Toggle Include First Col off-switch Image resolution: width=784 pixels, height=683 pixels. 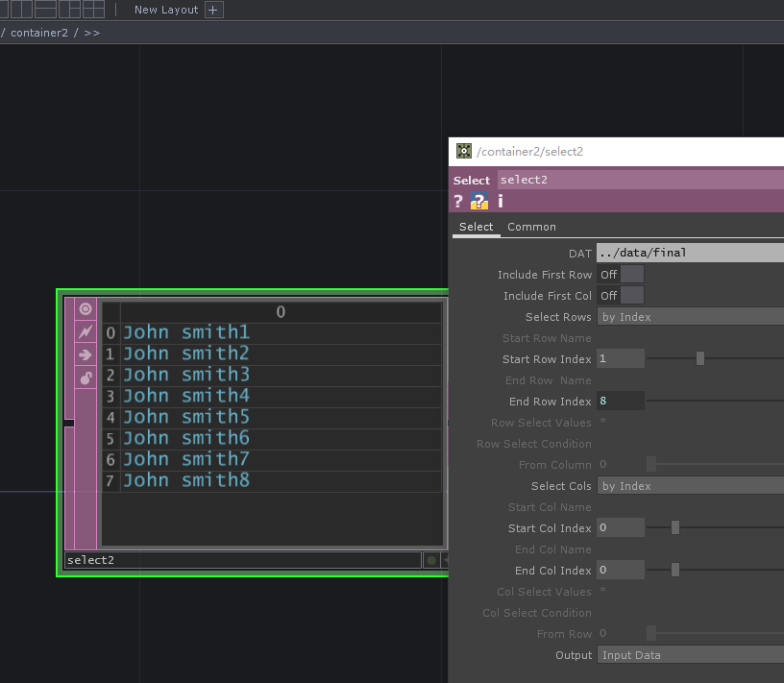point(633,295)
